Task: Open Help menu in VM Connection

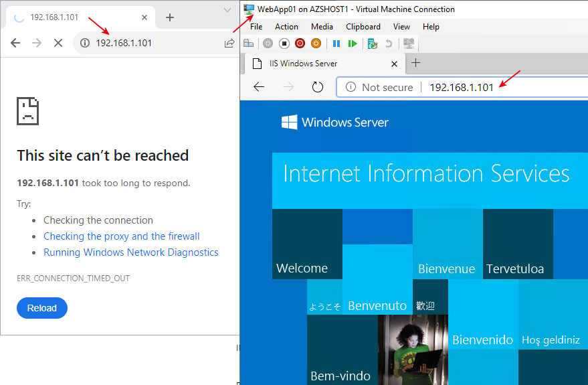Action: tap(431, 27)
